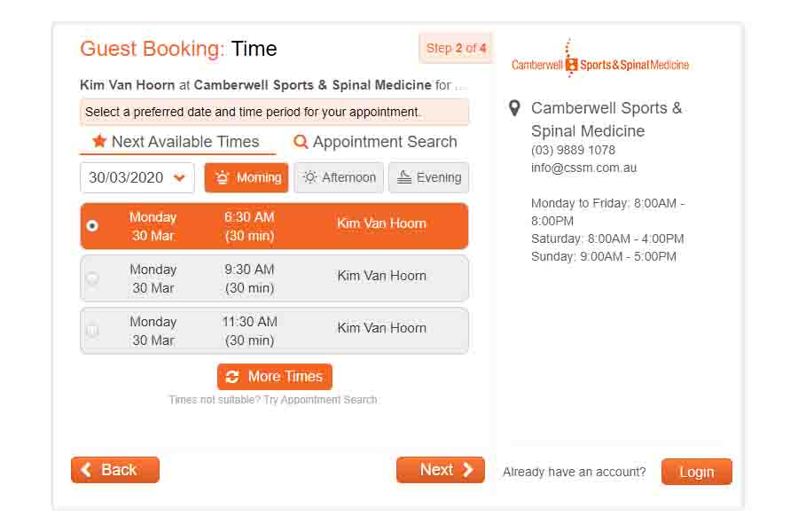The width and height of the screenshot is (798, 532).
Task: Click the sun icon on Afternoon
Action: (309, 177)
